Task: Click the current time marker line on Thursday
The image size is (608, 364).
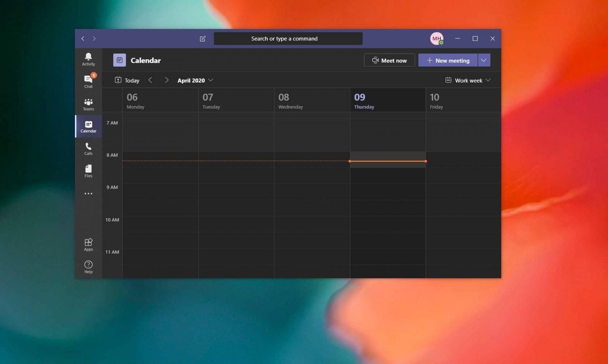Action: [x=388, y=161]
